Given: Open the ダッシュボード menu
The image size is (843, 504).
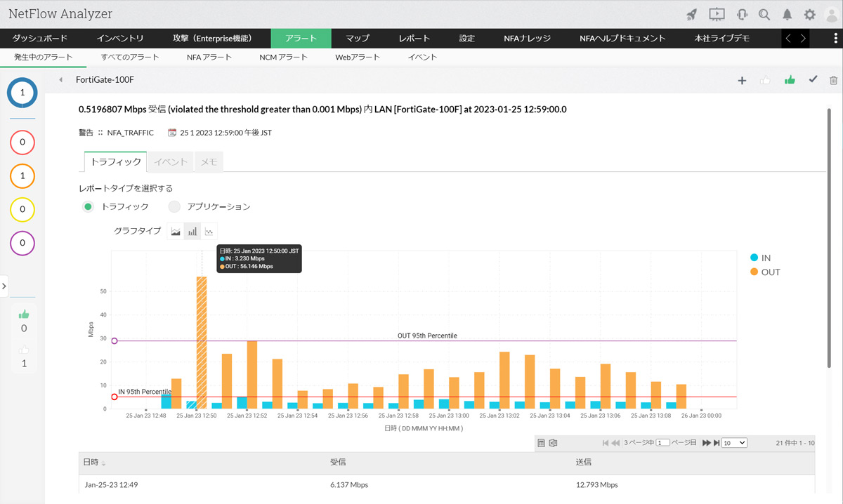Looking at the screenshot, I should tap(40, 39).
